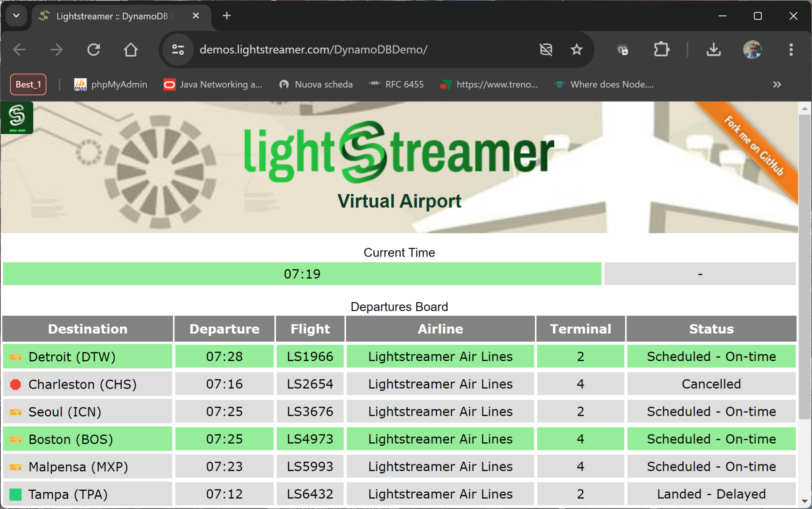
Task: Open the downloads icon
Action: pos(714,50)
